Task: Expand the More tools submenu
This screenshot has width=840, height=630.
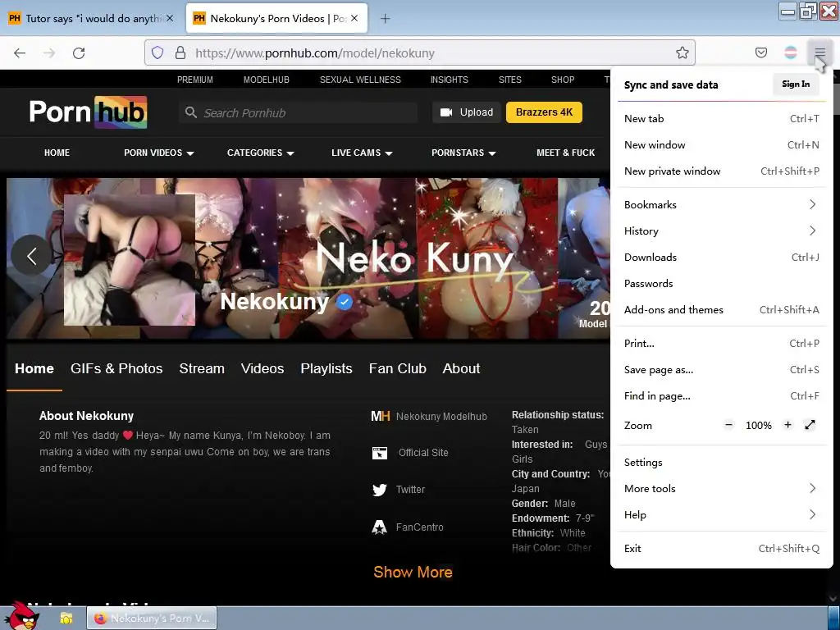Action: pyautogui.click(x=722, y=489)
